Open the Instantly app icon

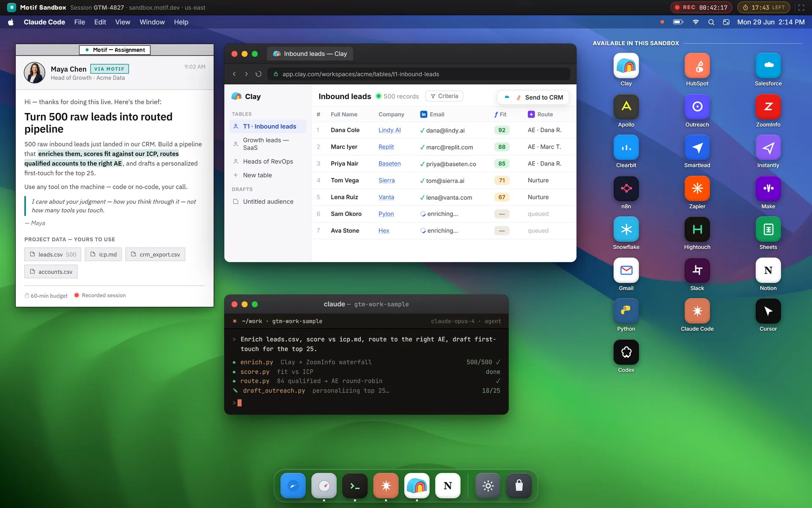point(768,147)
